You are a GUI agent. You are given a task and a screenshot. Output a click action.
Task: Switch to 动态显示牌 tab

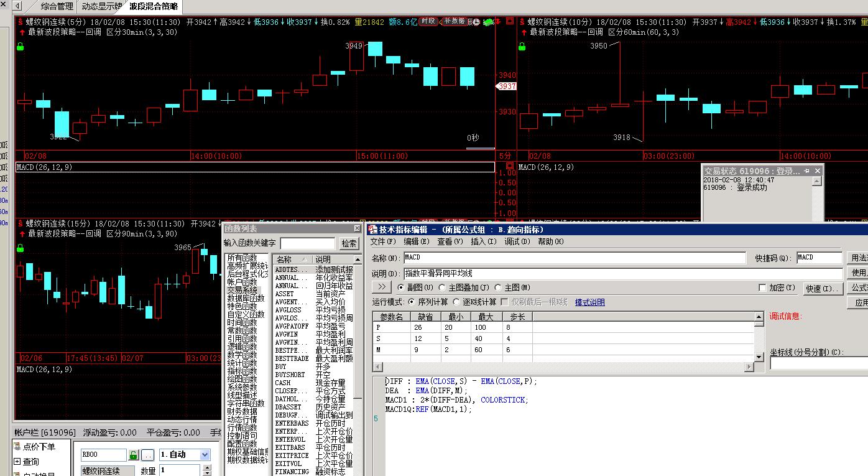[x=102, y=7]
